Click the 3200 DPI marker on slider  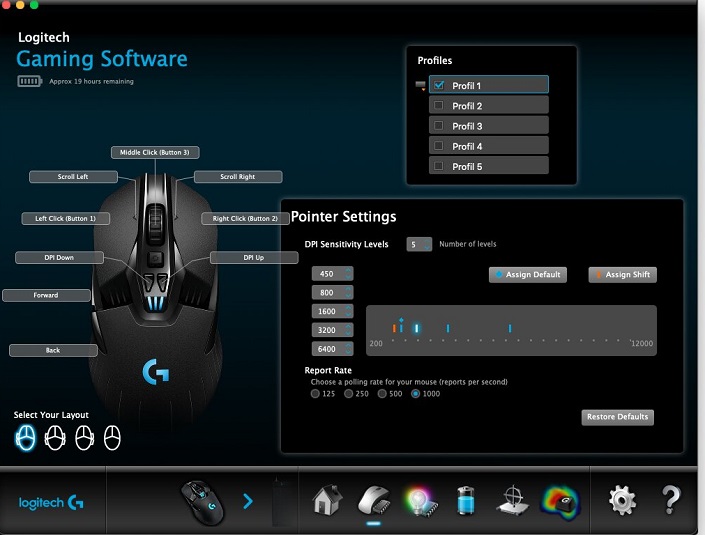click(448, 329)
